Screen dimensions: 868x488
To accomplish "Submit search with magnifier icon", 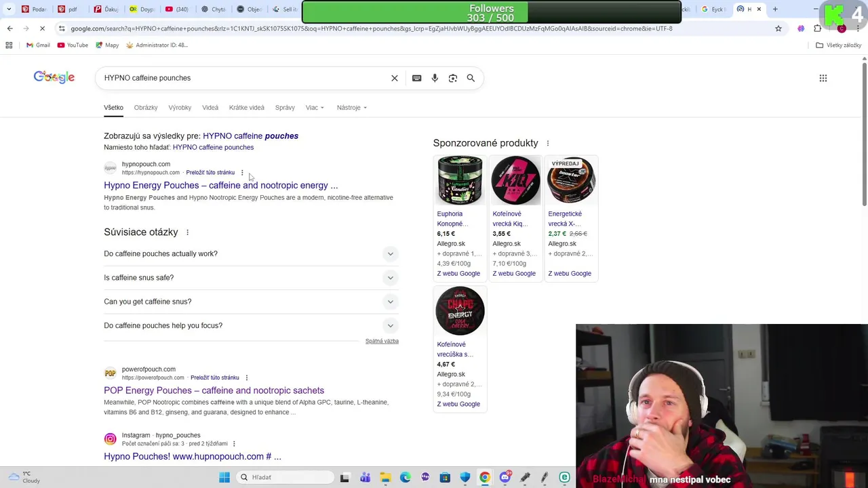I will [x=471, y=78].
